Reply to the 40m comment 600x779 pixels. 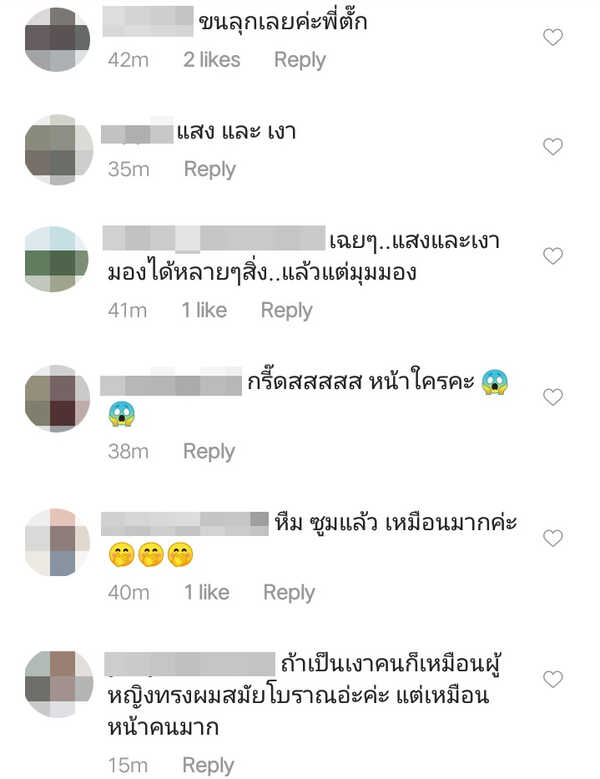tap(289, 593)
